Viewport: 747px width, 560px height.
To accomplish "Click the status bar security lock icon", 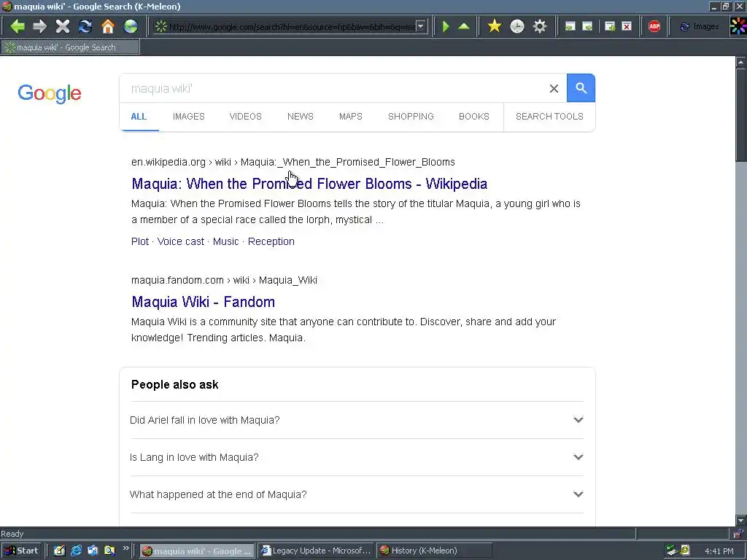I will [738, 534].
